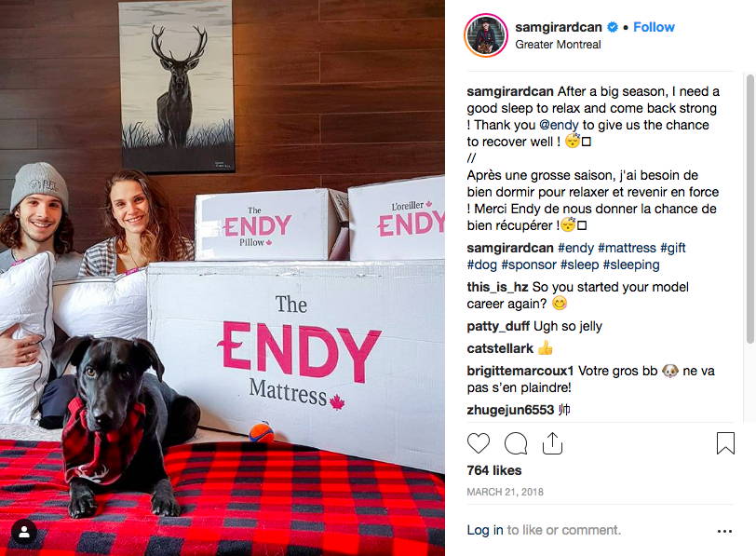This screenshot has height=556, width=756.
Task: Open the verified badge next to samgirardcan
Action: click(x=613, y=27)
